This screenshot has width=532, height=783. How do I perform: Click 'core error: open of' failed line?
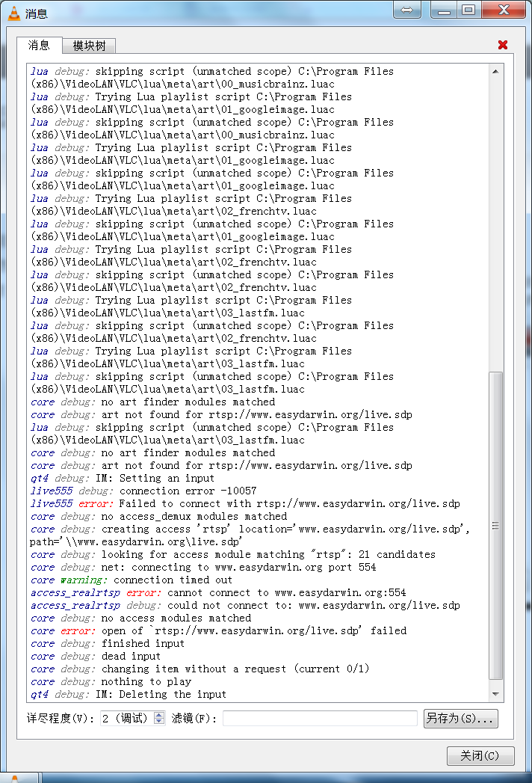click(x=219, y=631)
